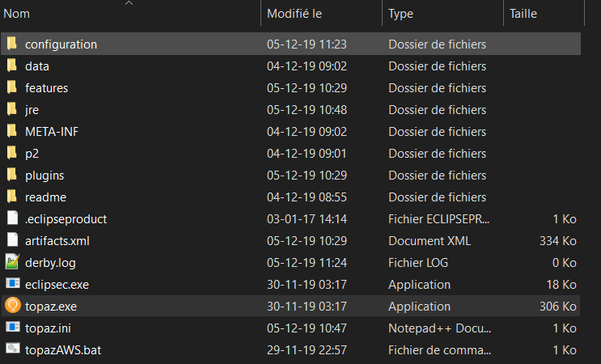Select the plugins folder name

[x=44, y=176]
